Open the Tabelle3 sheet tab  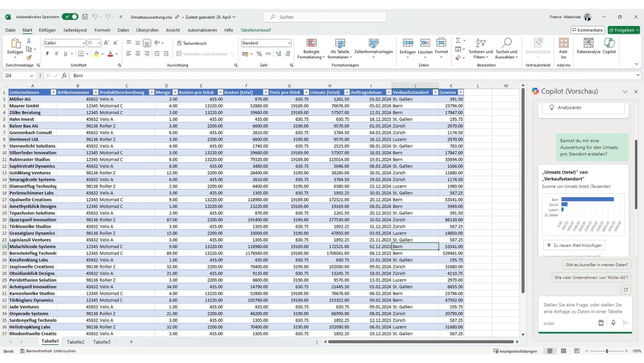coord(102,342)
